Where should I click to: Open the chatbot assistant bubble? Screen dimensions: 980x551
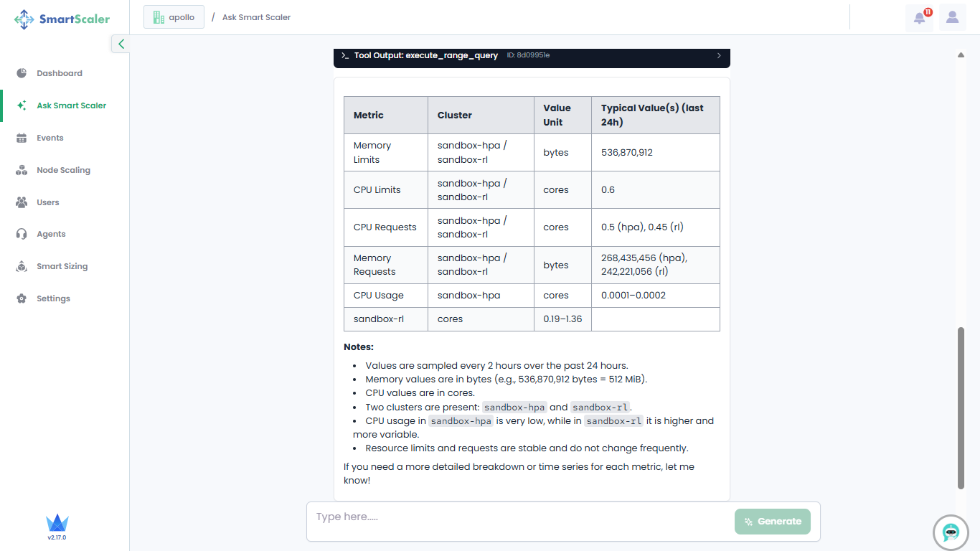[x=951, y=532]
